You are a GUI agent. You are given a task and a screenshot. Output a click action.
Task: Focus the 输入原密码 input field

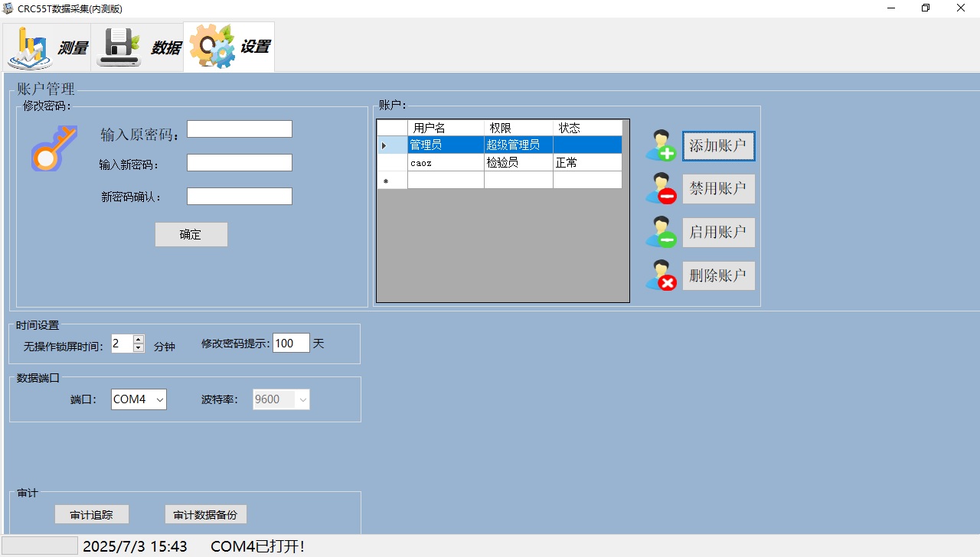pos(239,129)
